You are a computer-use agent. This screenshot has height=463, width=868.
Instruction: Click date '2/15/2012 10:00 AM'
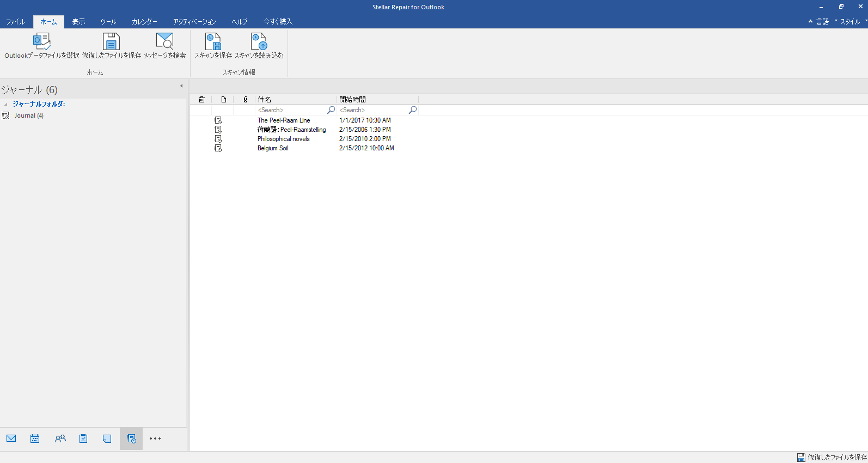tap(366, 148)
